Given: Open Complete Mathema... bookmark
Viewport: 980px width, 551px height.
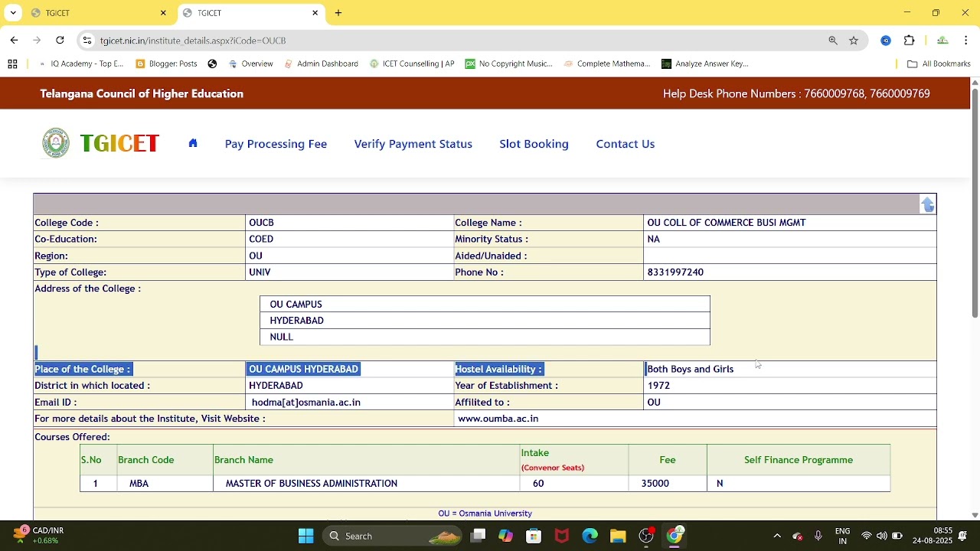Looking at the screenshot, I should point(607,64).
